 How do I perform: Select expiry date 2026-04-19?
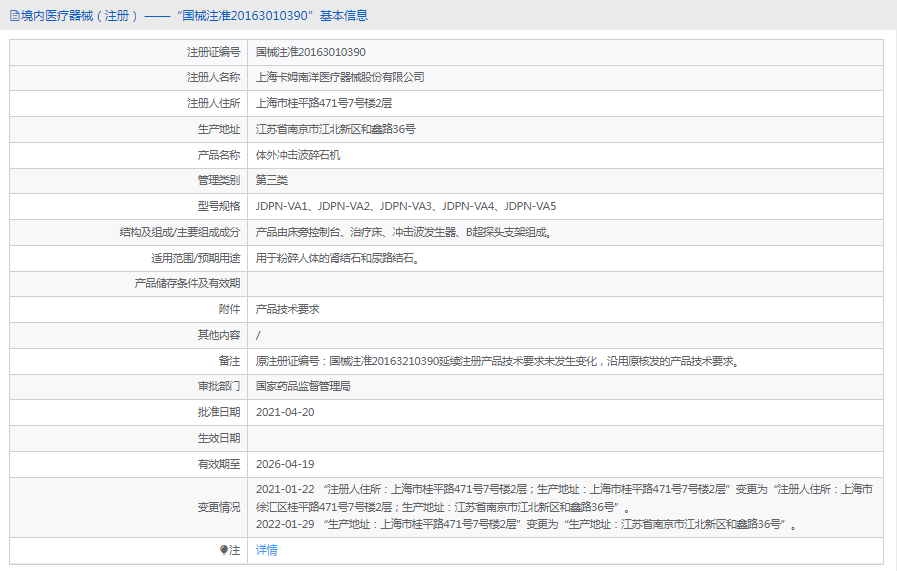coord(285,464)
